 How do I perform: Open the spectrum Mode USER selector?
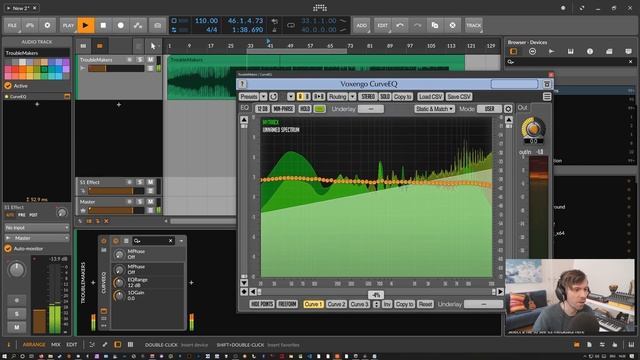pyautogui.click(x=489, y=109)
